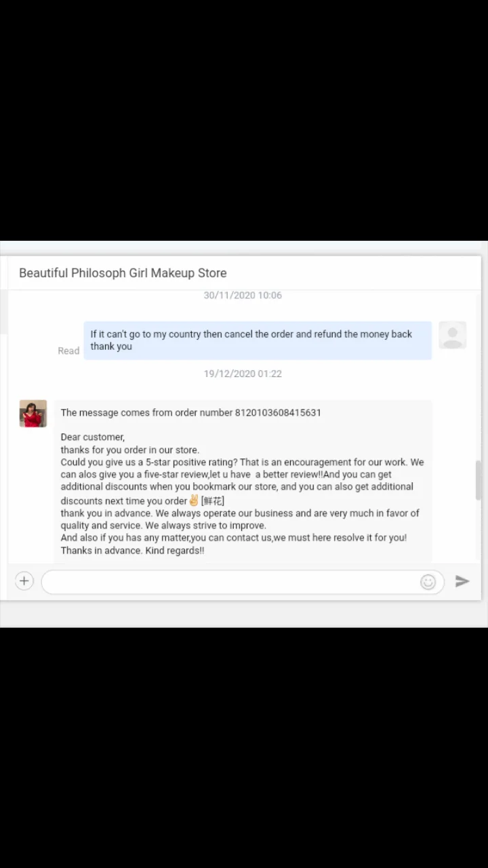Open Beautiful Philosoph Girl Makeup Store title
The width and height of the screenshot is (488, 868).
123,273
